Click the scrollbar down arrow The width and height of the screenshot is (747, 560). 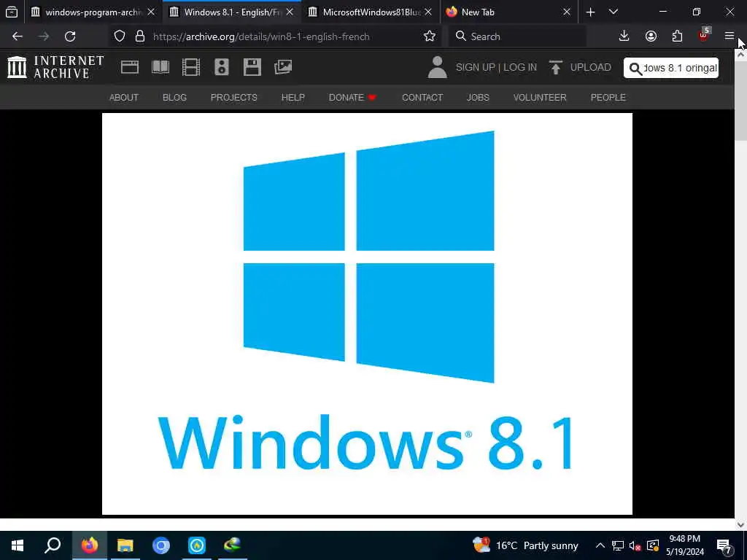pyautogui.click(x=740, y=525)
